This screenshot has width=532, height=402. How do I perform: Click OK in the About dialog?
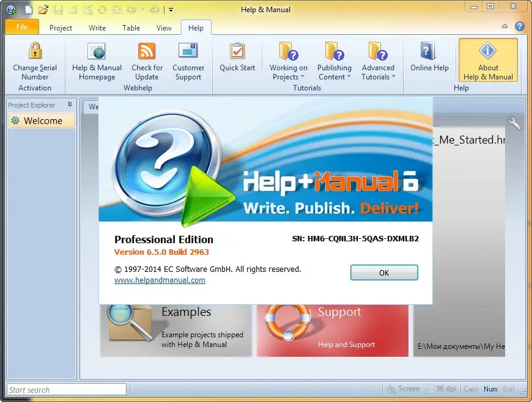tap(384, 272)
